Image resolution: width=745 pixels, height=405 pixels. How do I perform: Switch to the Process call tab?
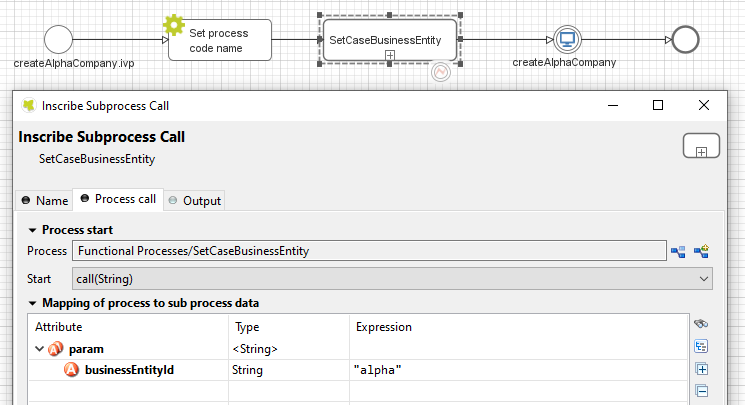tap(118, 199)
